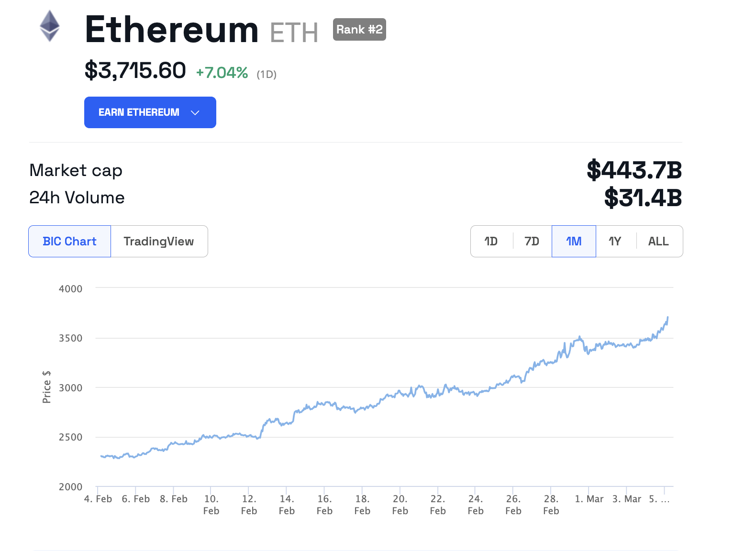
Task: Select the 7D time range
Action: click(532, 242)
